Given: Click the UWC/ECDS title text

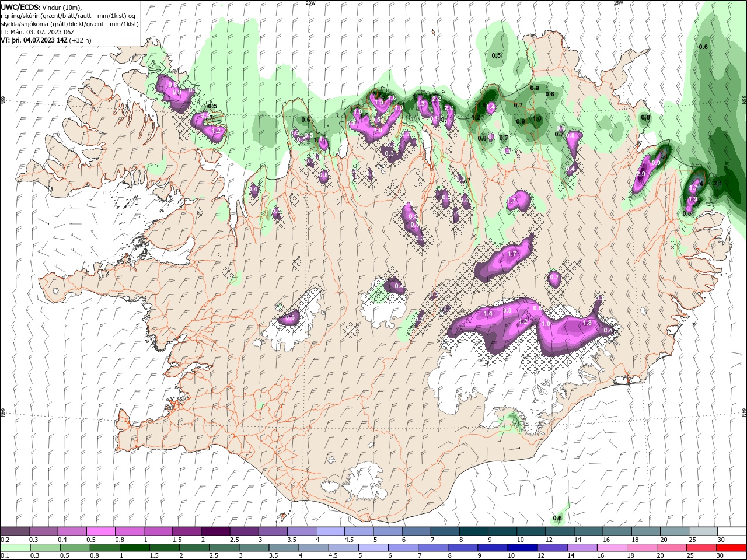Looking at the screenshot, I should [x=20, y=7].
